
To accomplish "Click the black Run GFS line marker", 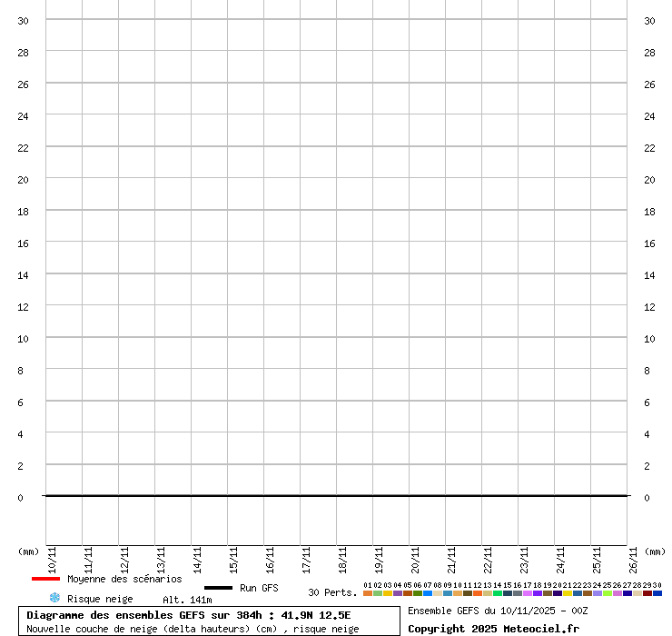I will point(218,588).
